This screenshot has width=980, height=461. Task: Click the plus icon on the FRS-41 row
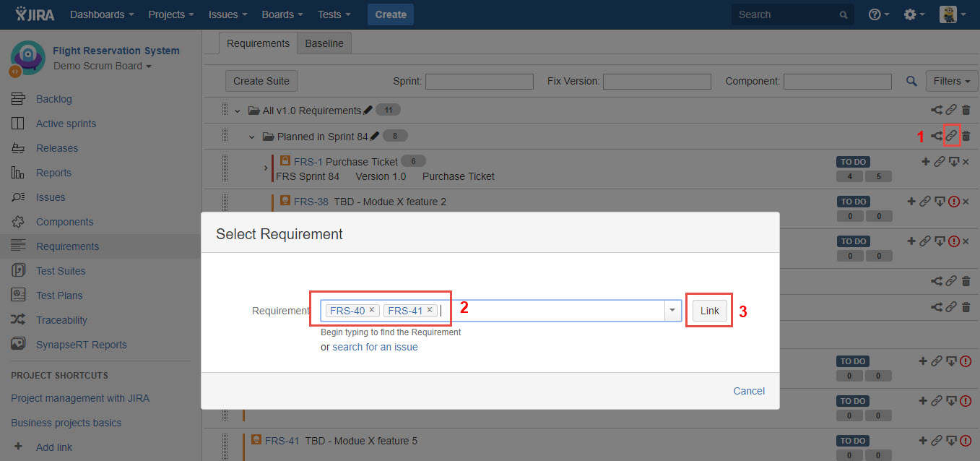[923, 441]
